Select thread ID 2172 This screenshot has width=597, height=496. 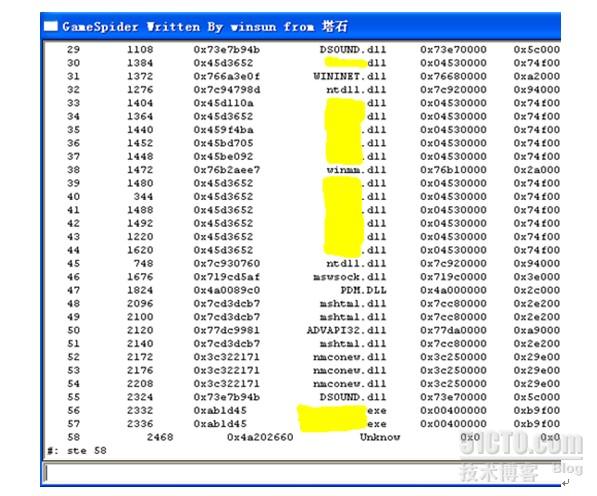pyautogui.click(x=140, y=357)
